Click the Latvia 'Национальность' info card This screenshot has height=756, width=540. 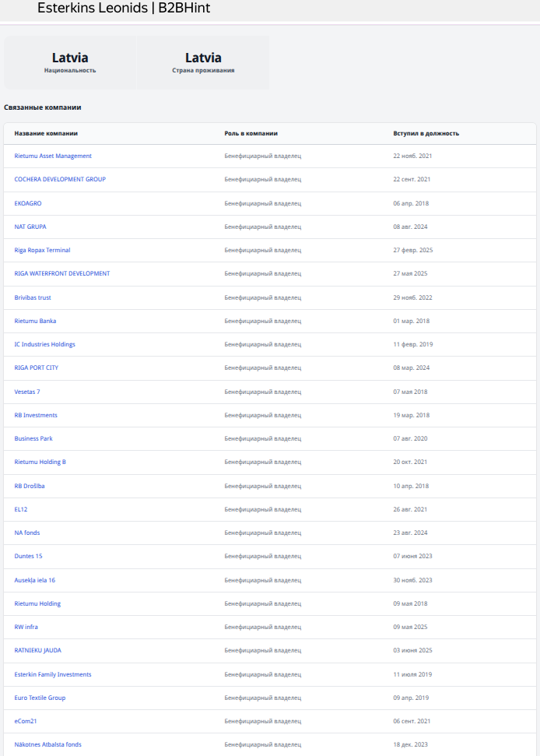click(x=70, y=62)
